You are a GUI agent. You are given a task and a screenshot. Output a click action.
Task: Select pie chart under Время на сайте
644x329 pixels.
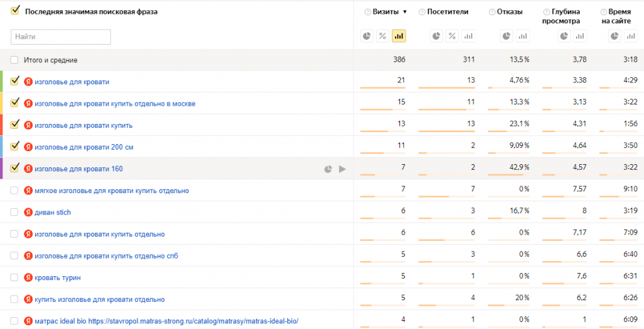(x=614, y=36)
